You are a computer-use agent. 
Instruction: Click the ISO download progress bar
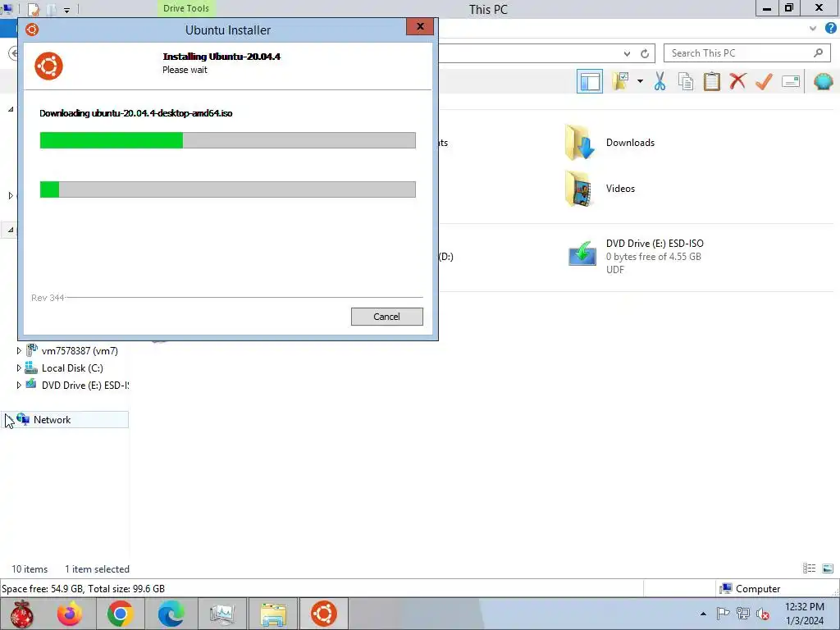click(x=228, y=140)
